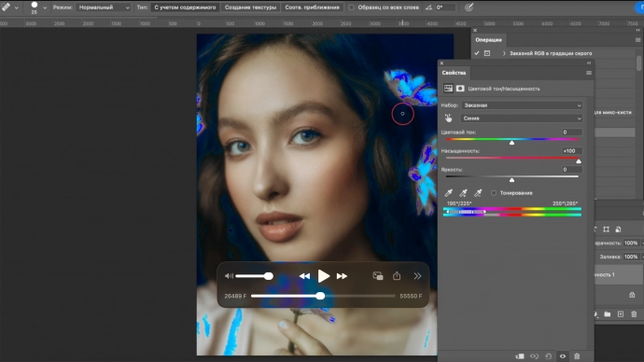This screenshot has height=362, width=644.
Task: Switch to the Операции panel tab
Action: coord(488,40)
